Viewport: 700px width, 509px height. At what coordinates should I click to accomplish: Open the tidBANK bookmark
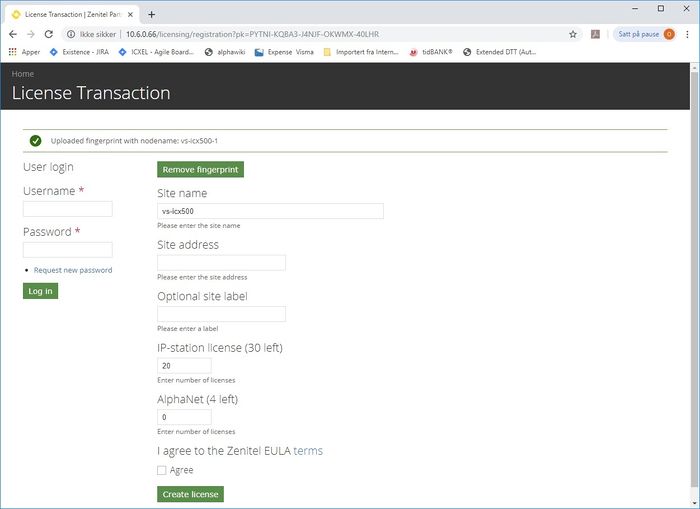pyautogui.click(x=431, y=52)
